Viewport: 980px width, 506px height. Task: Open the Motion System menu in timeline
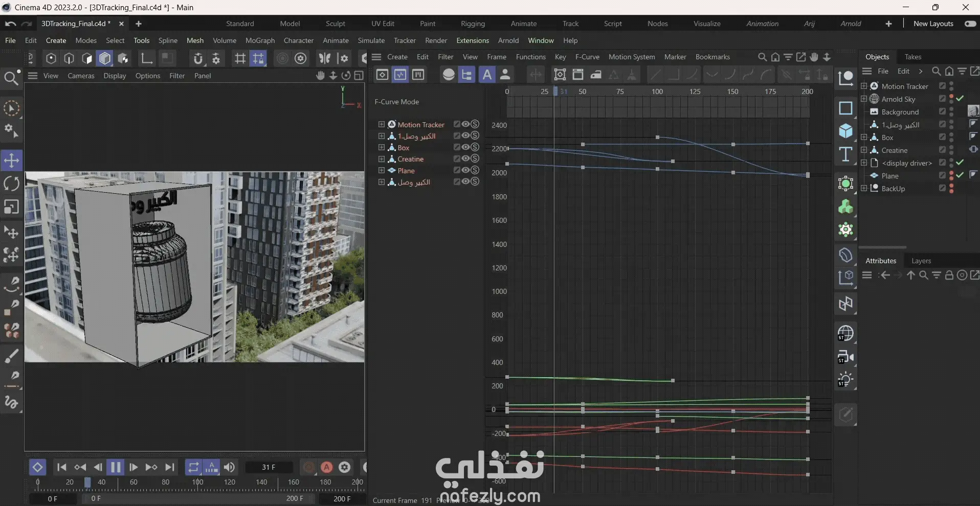pos(632,57)
